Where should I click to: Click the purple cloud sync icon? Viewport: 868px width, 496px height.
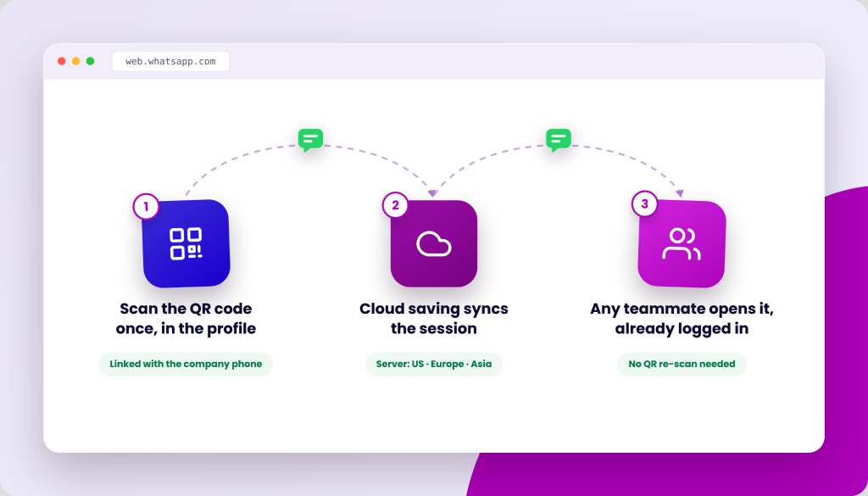pyautogui.click(x=434, y=243)
